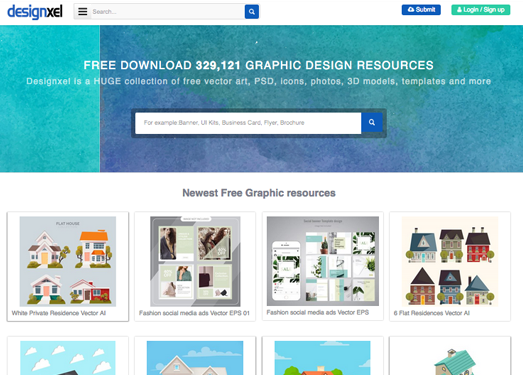Open second-row beige house thumbnail

point(195,358)
